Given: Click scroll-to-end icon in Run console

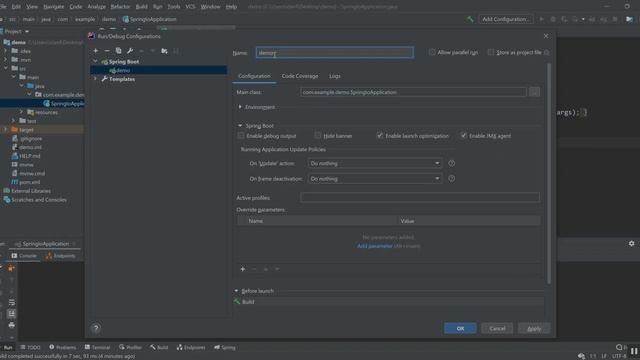Looking at the screenshot, I should (11, 313).
